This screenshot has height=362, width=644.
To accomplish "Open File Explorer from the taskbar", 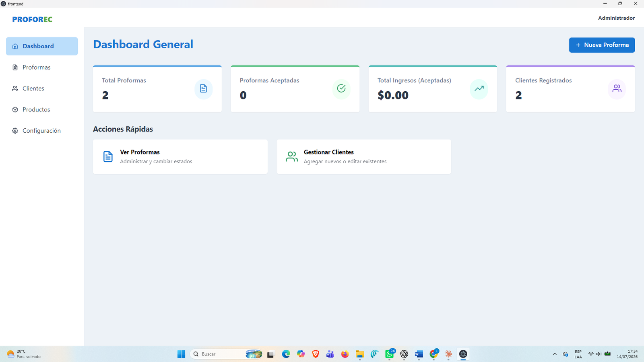I will pos(360,354).
